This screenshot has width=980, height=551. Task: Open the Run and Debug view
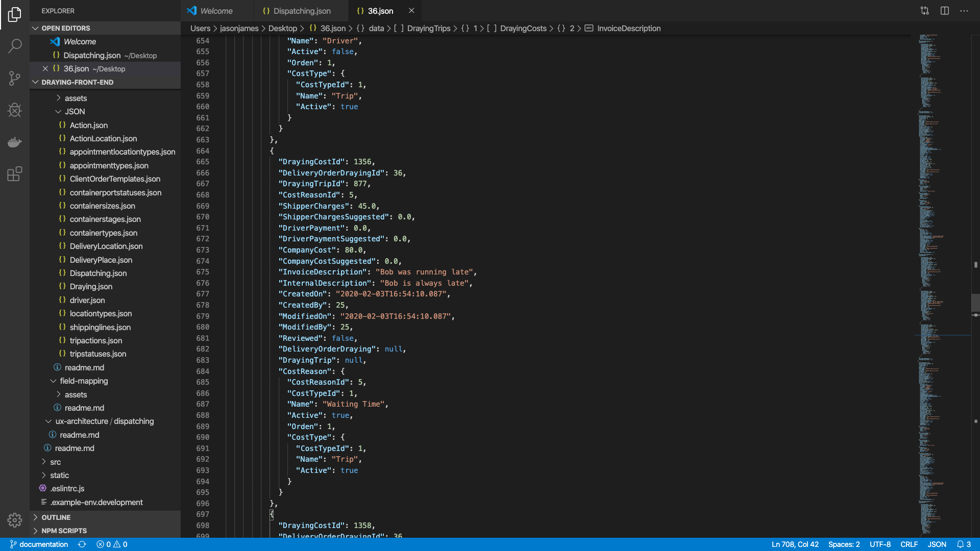pos(15,110)
